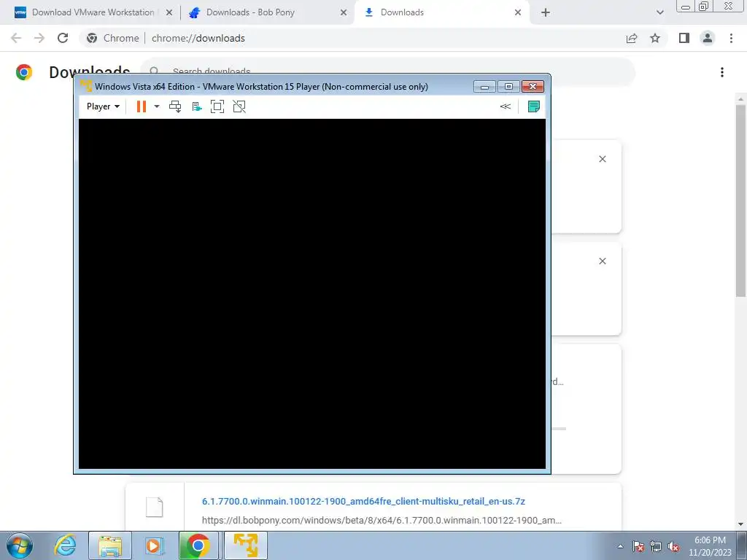Screen dimensions: 747x560
Task: Collapse VMware toolbar device chevrons
Action: pyautogui.click(x=505, y=106)
